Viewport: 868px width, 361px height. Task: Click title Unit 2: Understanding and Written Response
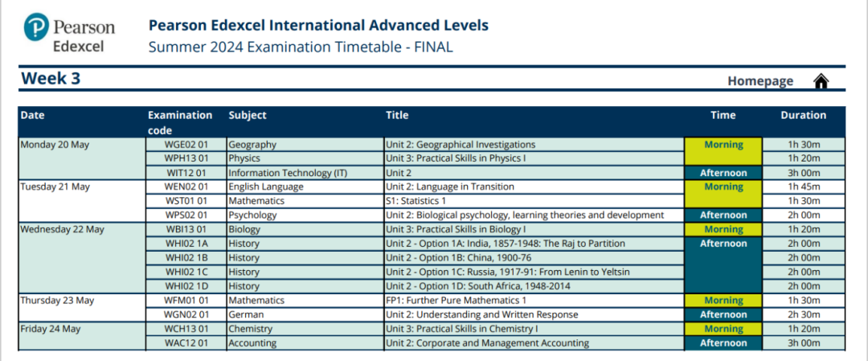click(x=482, y=314)
